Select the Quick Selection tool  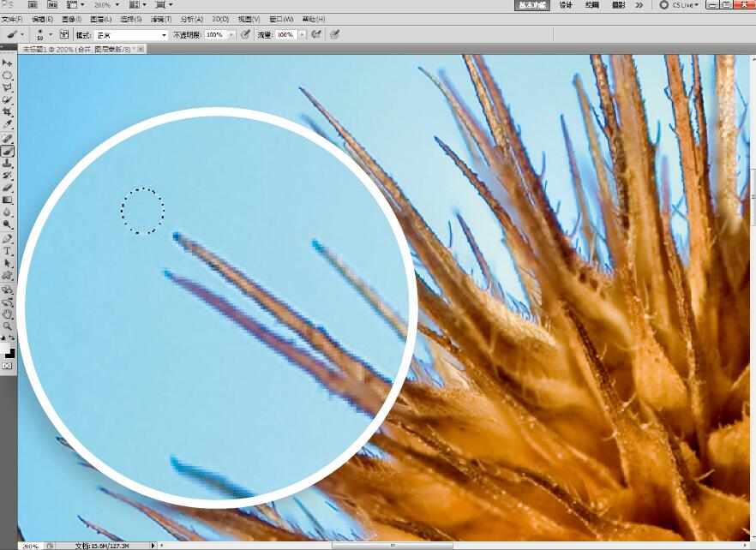click(7, 99)
